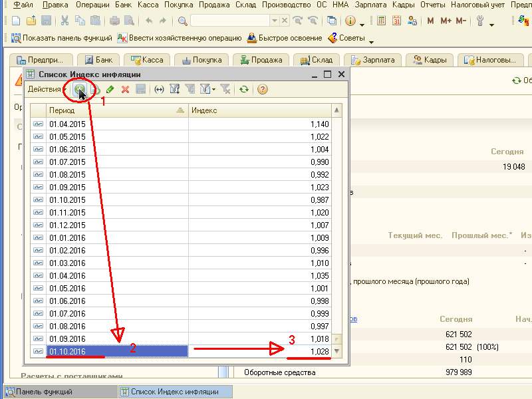Image resolution: width=532 pixels, height=399 pixels.
Task: Select the row dated 01.07.2015
Action: [180, 162]
